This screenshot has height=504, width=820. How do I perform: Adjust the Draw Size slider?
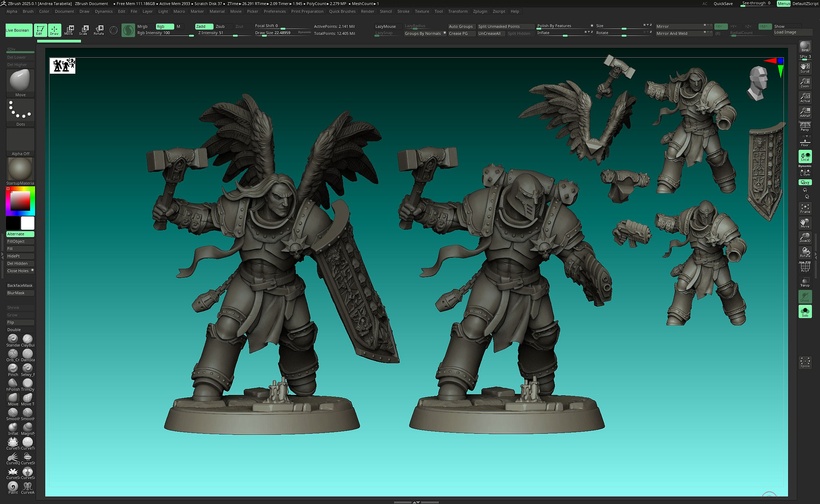point(282,33)
